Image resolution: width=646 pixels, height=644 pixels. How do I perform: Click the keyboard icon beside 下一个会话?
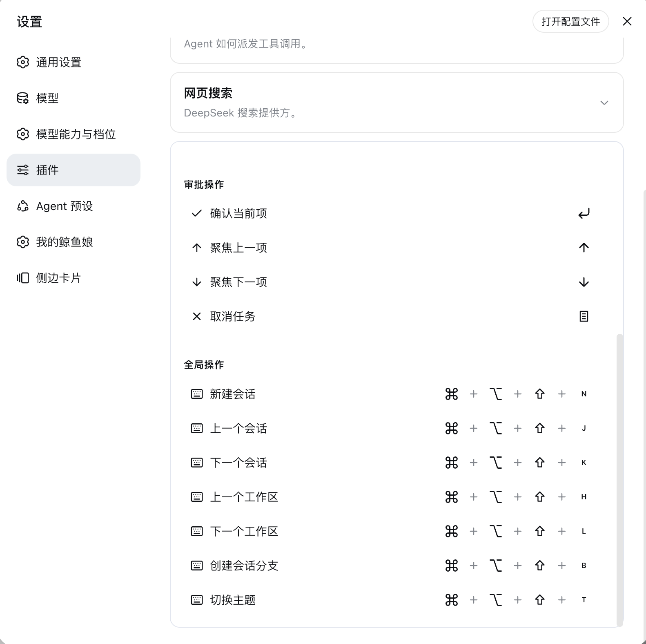click(197, 463)
